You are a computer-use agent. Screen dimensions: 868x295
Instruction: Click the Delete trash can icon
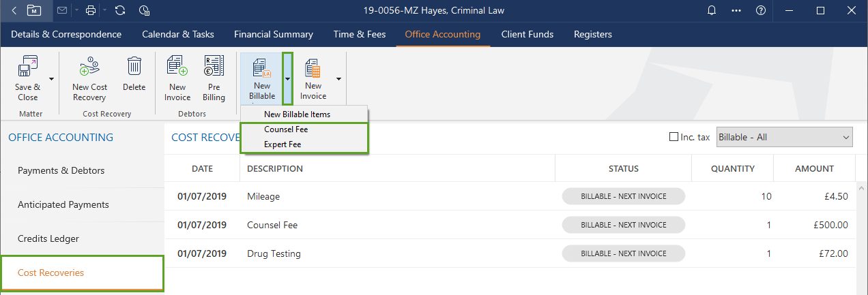[x=134, y=67]
